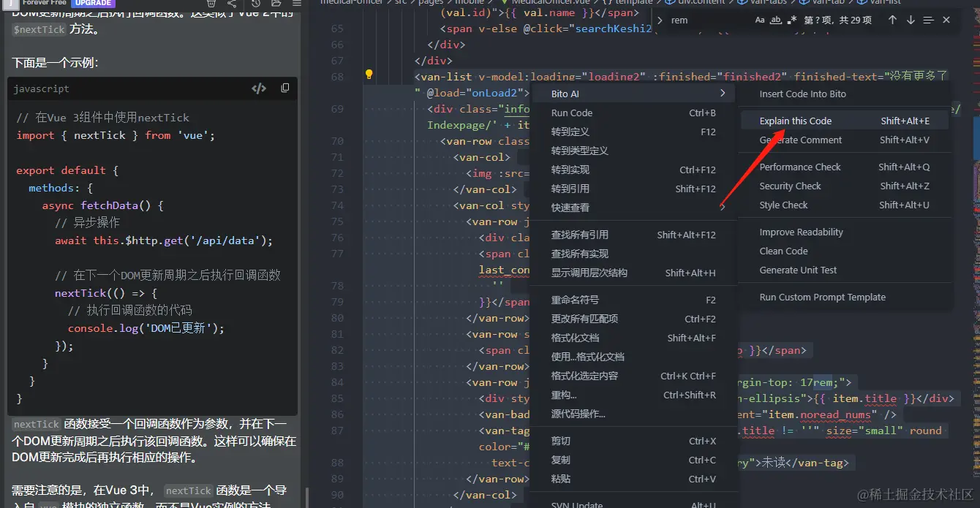980x508 pixels.
Task: Select 格式化选定内容 menu entry
Action: tap(633, 376)
